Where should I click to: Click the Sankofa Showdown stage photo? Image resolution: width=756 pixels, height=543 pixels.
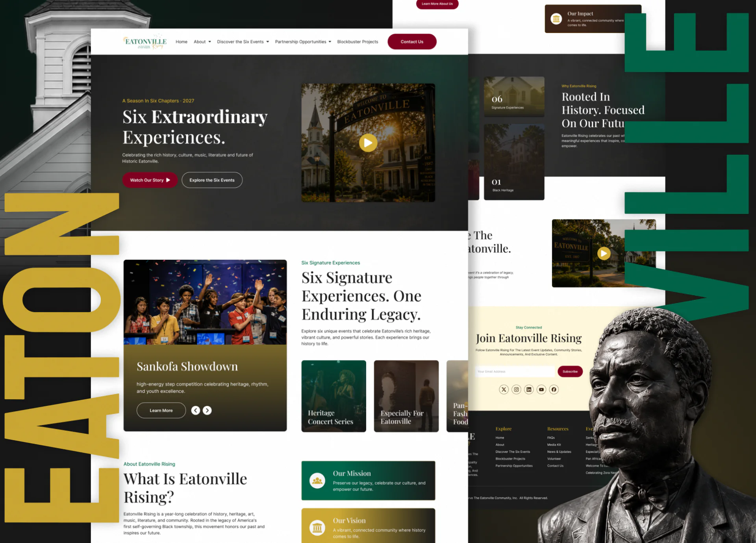click(205, 302)
